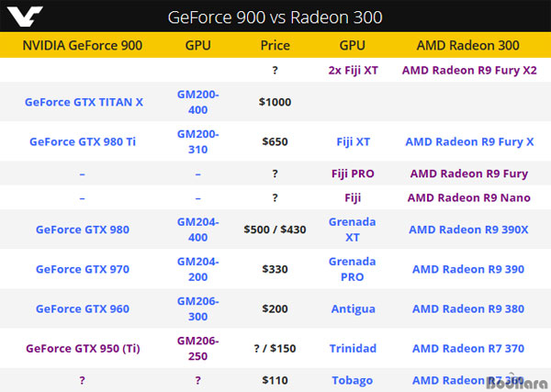This screenshot has height=392, width=551.
Task: Click the Tobago GPU link
Action: tap(353, 381)
